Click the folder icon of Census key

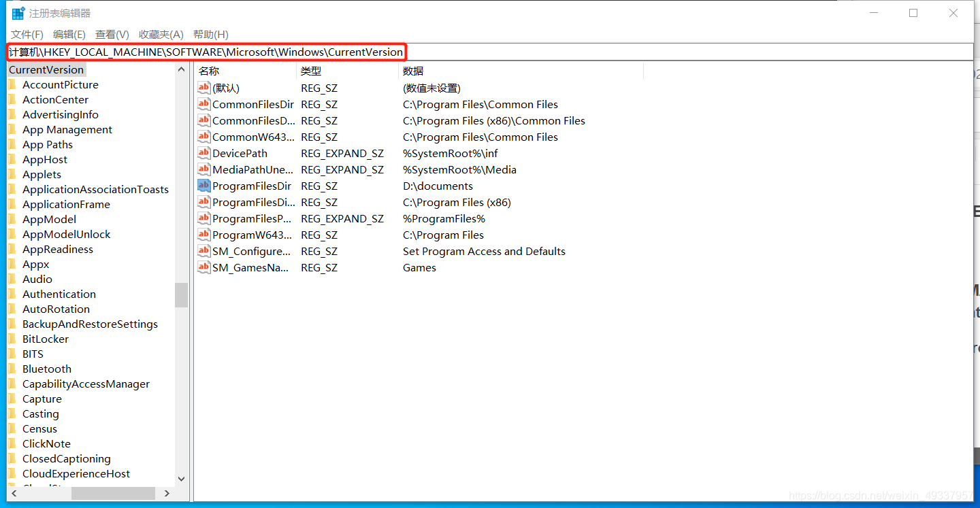tap(12, 428)
